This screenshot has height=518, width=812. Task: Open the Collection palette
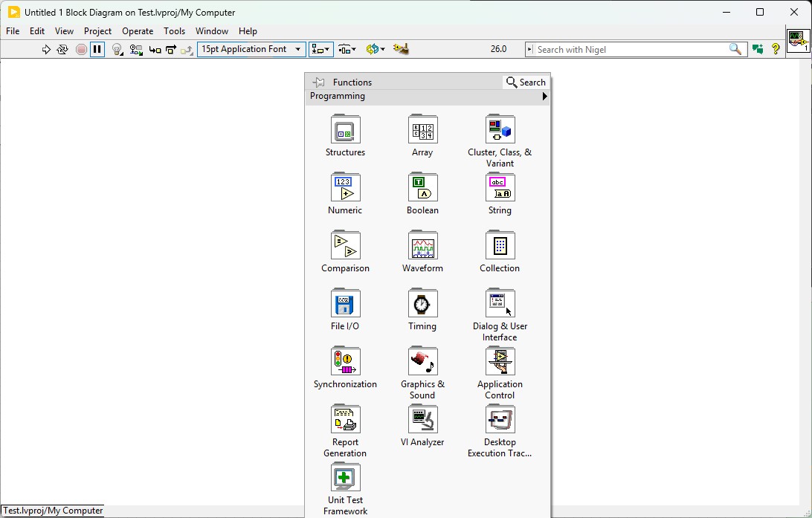tap(500, 251)
